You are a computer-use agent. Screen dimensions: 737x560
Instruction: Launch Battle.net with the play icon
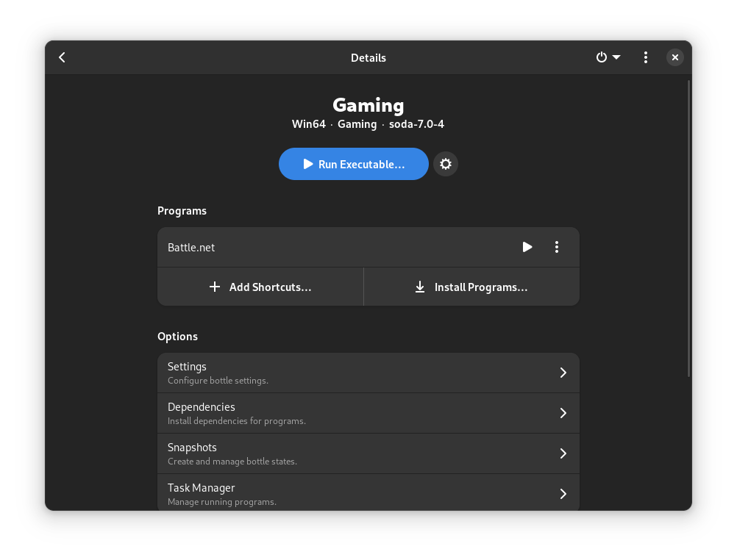527,247
